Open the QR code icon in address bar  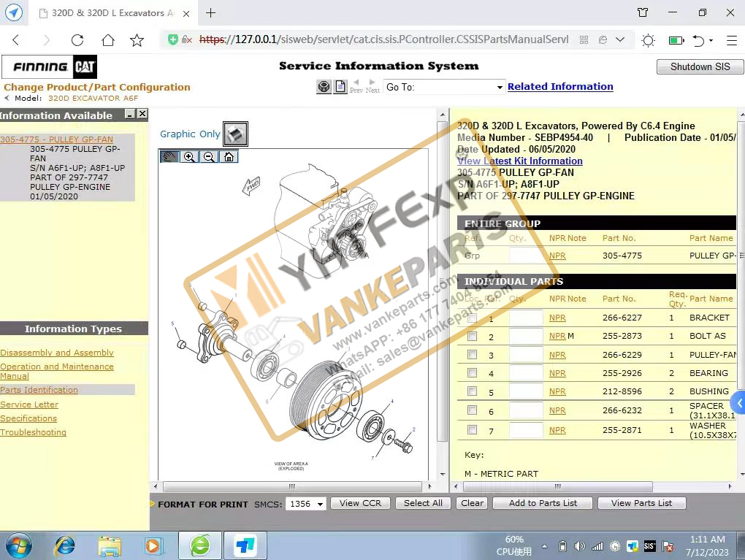coord(584,39)
